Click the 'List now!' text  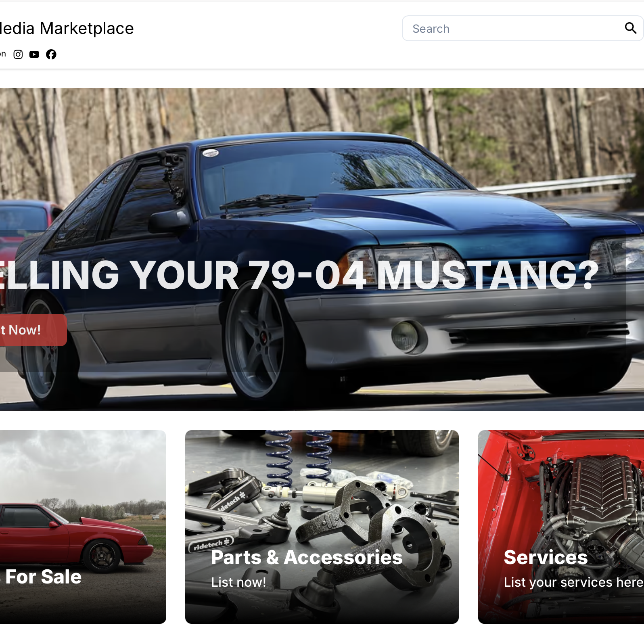click(x=238, y=582)
